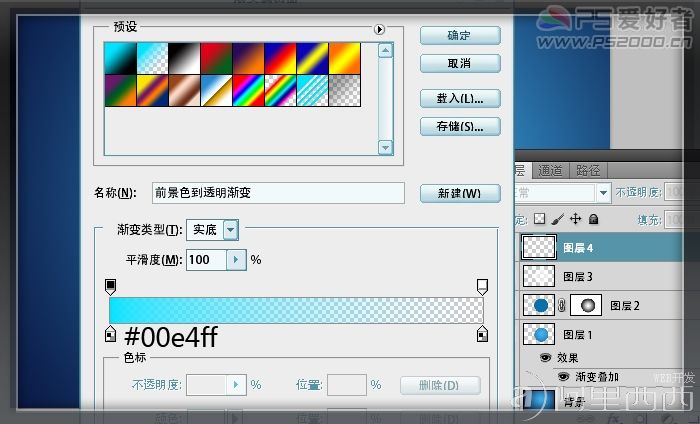The width and height of the screenshot is (700, 424).
Task: Click the lock position move icon
Action: [575, 219]
